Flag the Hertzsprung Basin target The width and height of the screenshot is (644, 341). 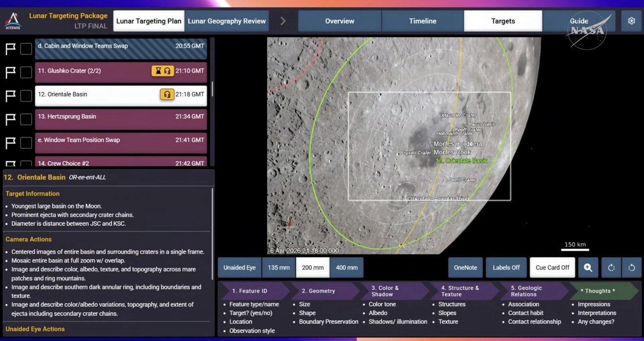pyautogui.click(x=10, y=119)
